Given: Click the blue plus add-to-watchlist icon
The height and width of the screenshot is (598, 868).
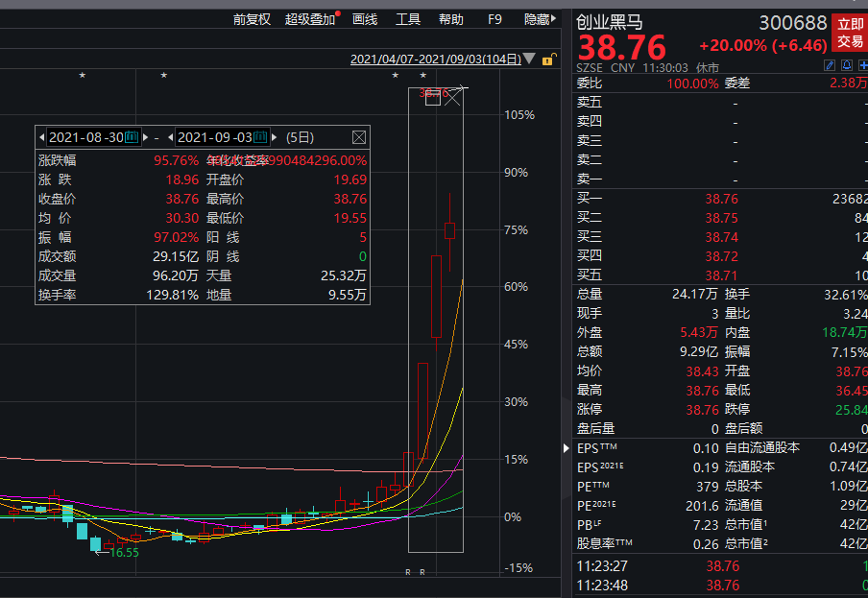Looking at the screenshot, I should click(x=862, y=66).
